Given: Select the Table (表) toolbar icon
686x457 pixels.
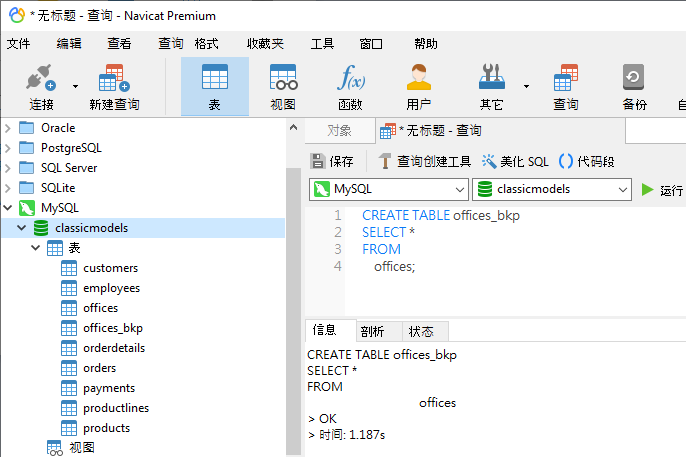Looking at the screenshot, I should pos(215,77).
